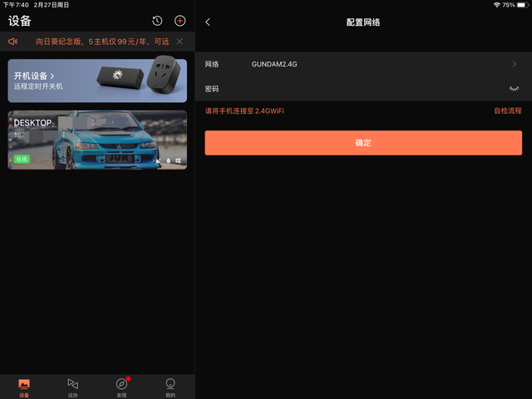Expand the 网络 GUNDAM2.4G selection chevron
This screenshot has height=399, width=532.
(x=515, y=64)
